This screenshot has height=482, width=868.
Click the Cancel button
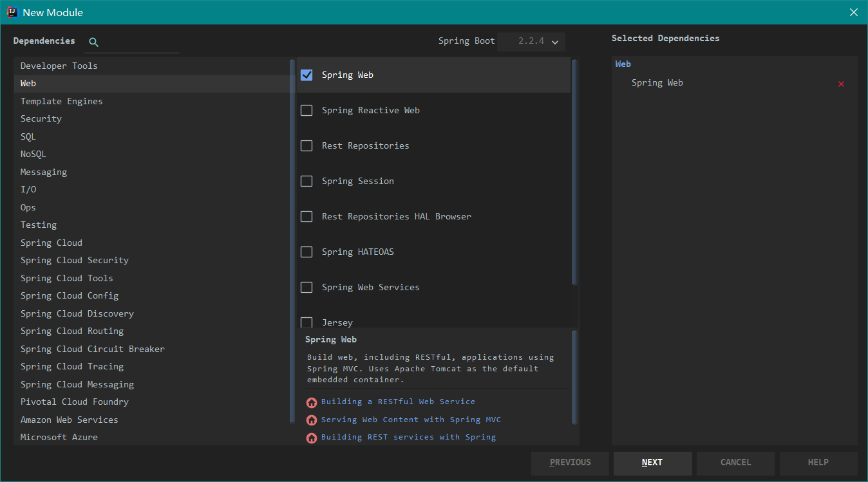[x=735, y=463]
